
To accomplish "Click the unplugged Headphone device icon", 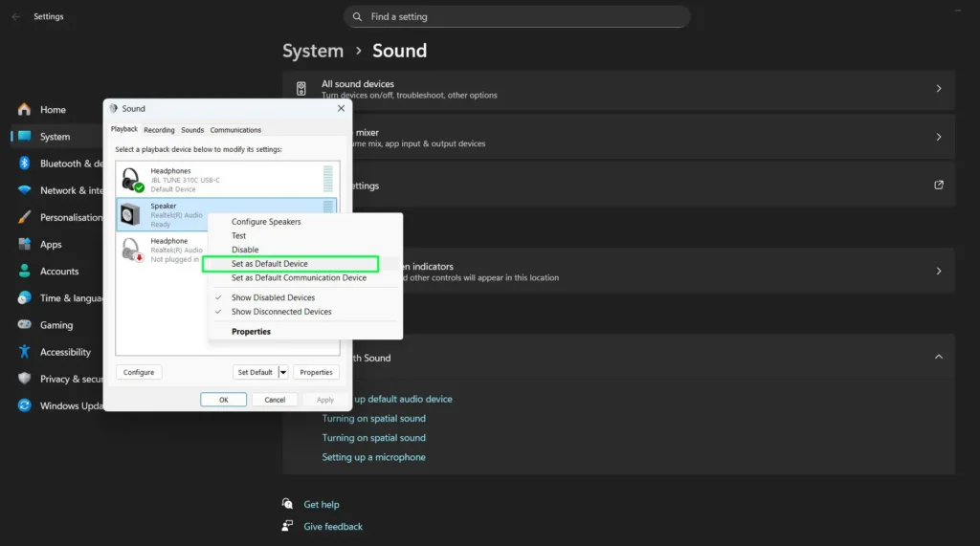I will point(132,250).
